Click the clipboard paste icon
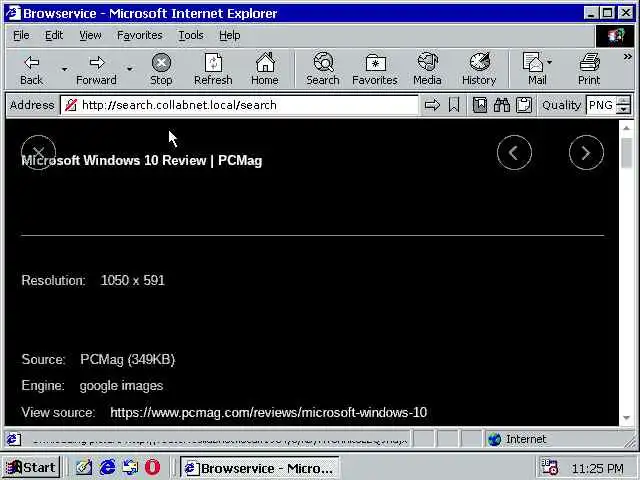Screen dimensions: 640x480 coord(524,105)
